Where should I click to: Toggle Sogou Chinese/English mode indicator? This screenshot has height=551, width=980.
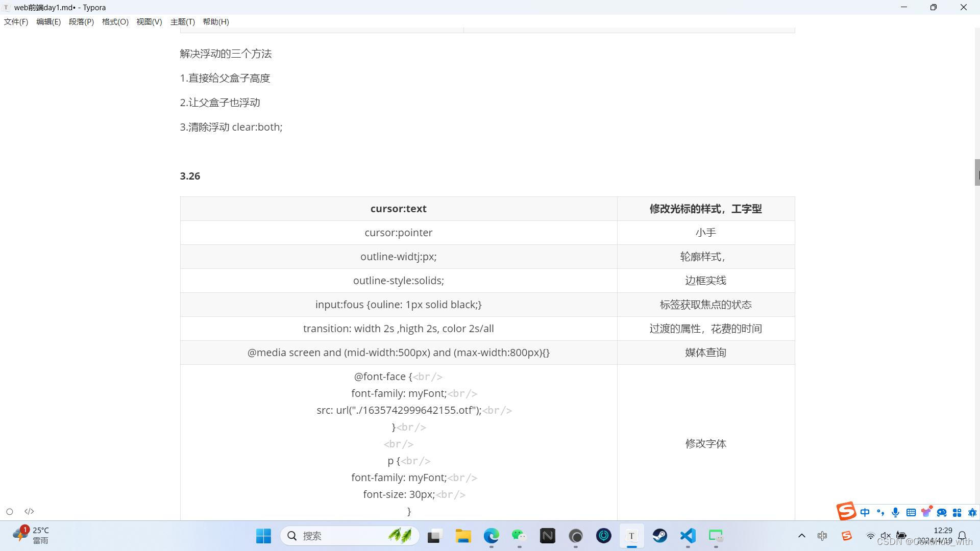(x=865, y=512)
